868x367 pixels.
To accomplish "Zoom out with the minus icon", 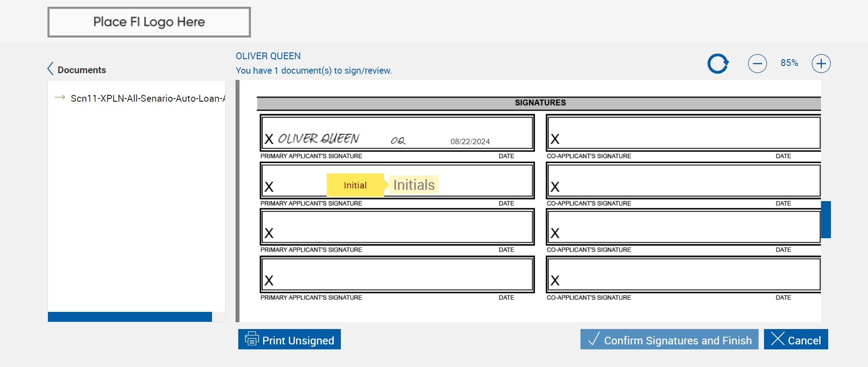I will (x=757, y=64).
